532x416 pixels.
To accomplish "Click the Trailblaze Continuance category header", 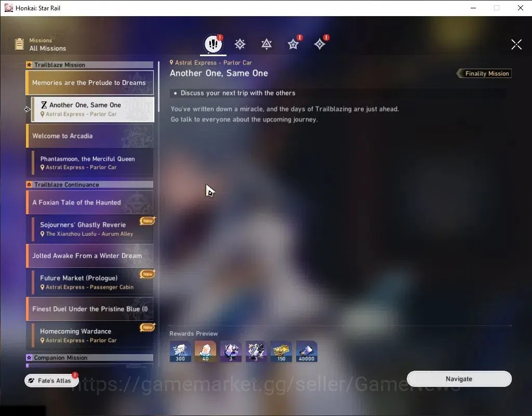I will coord(89,185).
